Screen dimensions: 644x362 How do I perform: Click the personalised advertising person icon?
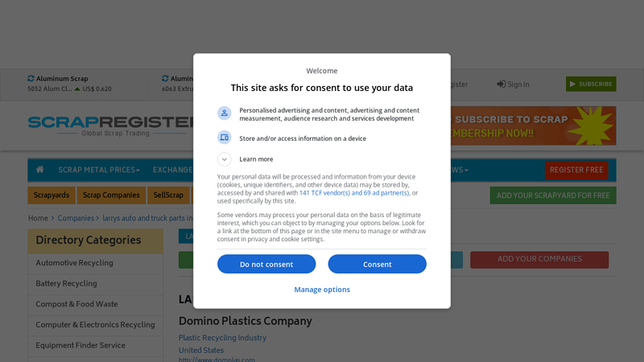224,114
